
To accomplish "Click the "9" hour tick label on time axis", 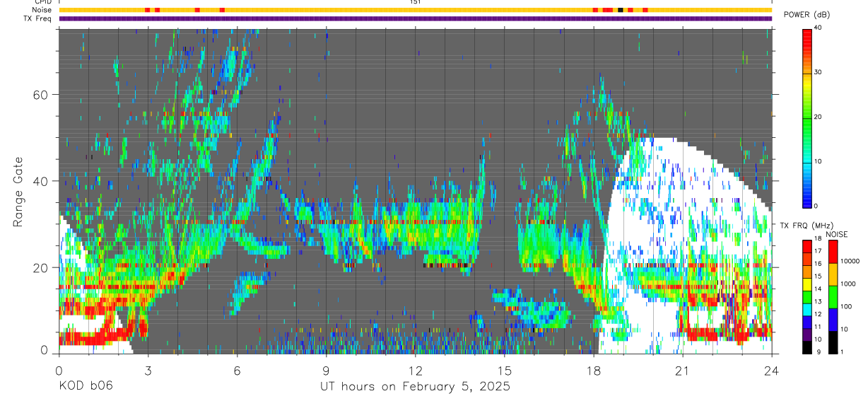I will click(326, 370).
